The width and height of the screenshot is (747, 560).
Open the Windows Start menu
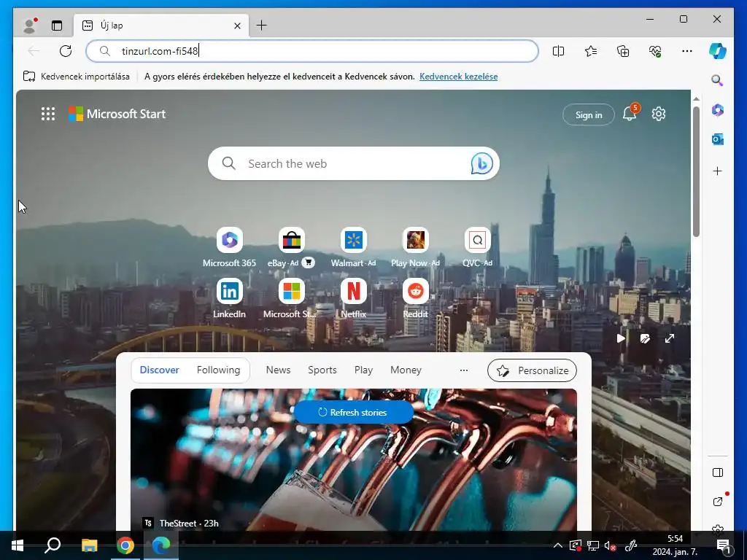click(18, 545)
